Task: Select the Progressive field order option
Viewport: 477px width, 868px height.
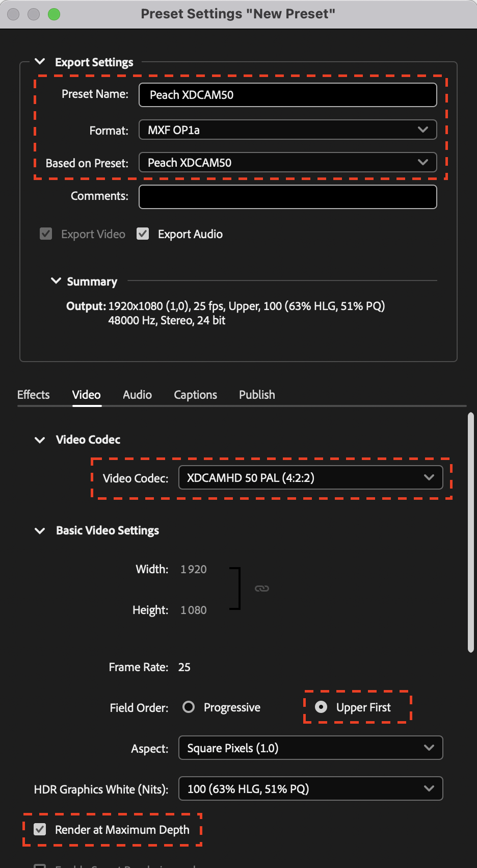Action: (189, 707)
